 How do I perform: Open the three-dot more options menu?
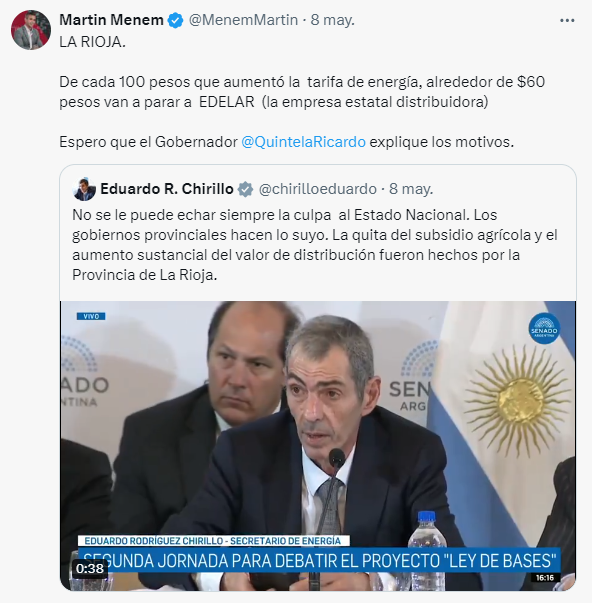pos(567,21)
